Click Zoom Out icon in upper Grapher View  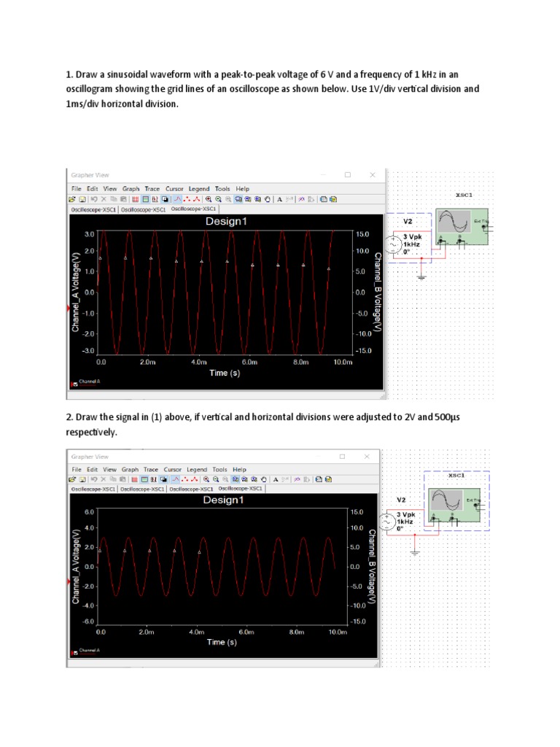click(x=218, y=199)
